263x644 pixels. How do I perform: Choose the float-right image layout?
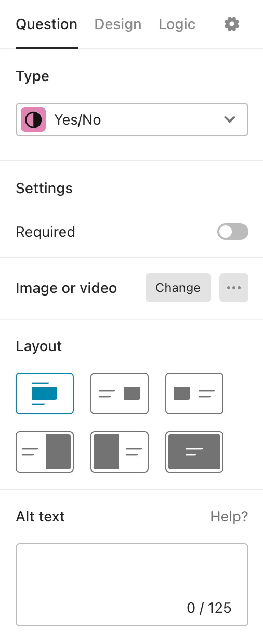click(120, 394)
